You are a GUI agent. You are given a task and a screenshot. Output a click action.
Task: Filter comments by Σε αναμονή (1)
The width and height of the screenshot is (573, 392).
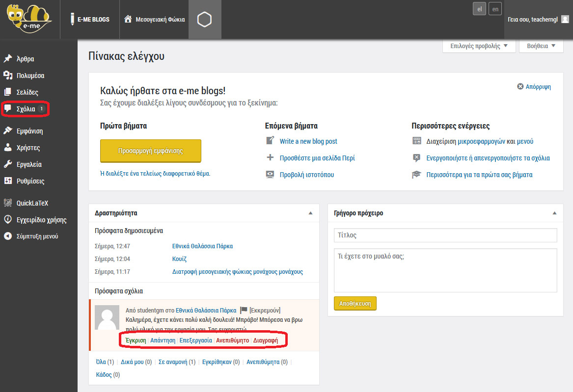coord(177,362)
